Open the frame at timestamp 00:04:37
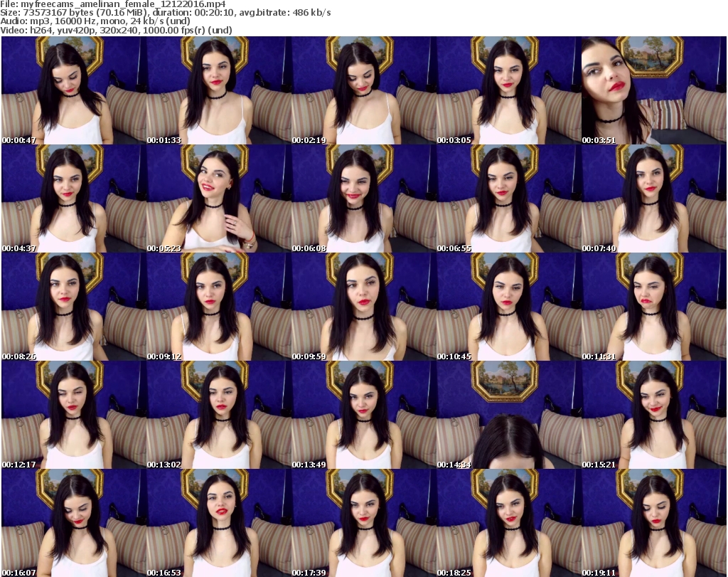The height and width of the screenshot is (577, 728). (74, 198)
